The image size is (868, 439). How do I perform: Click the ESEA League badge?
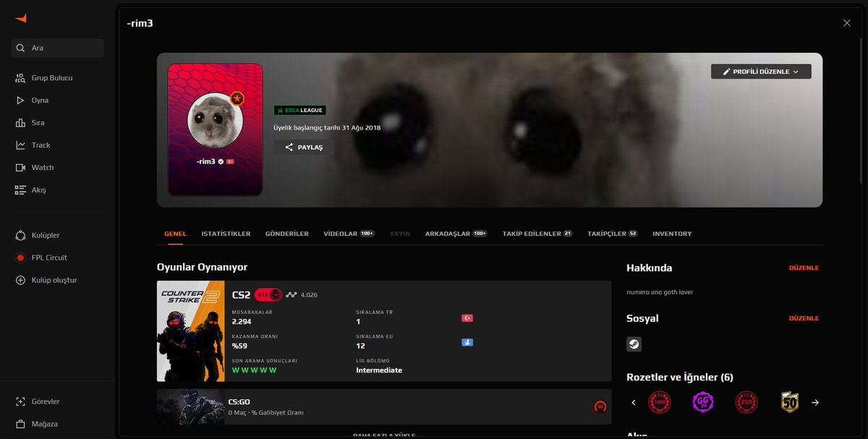pyautogui.click(x=299, y=110)
